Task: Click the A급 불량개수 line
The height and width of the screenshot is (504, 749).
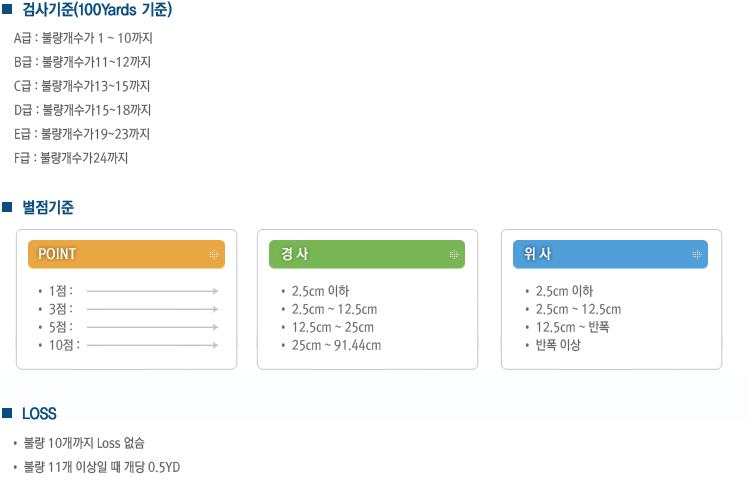Action: coord(83,38)
